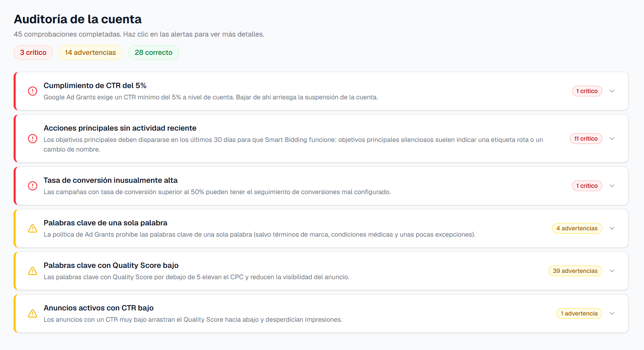Click the Auditoría de la cuenta heading
The width and height of the screenshot is (644, 350).
pyautogui.click(x=78, y=19)
